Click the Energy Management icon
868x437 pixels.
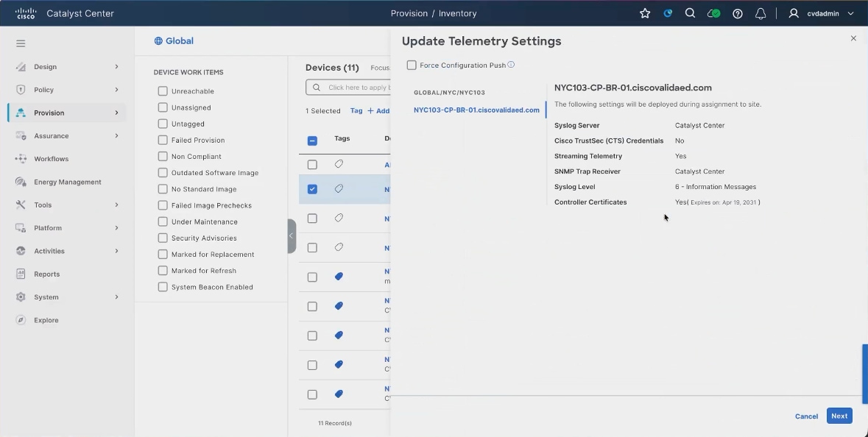tap(21, 182)
